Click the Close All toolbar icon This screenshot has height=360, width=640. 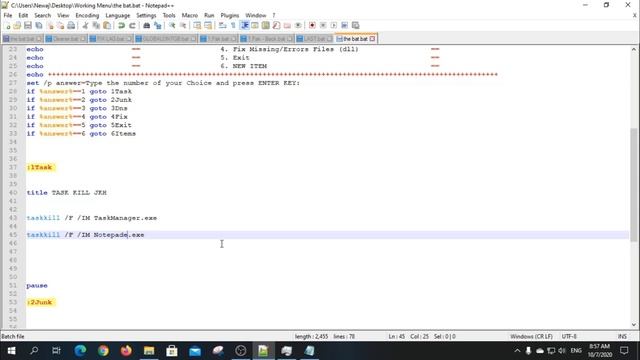click(60, 25)
